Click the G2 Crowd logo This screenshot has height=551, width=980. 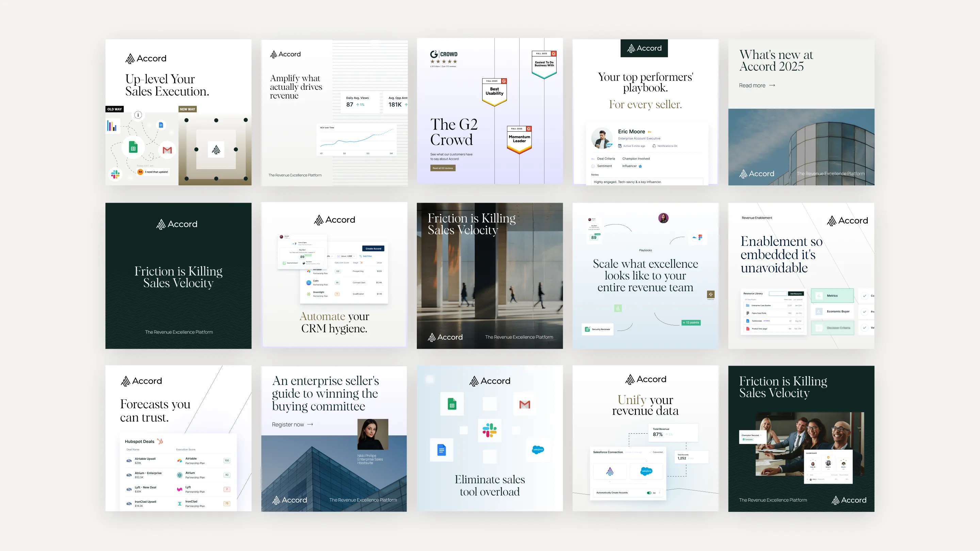click(444, 54)
